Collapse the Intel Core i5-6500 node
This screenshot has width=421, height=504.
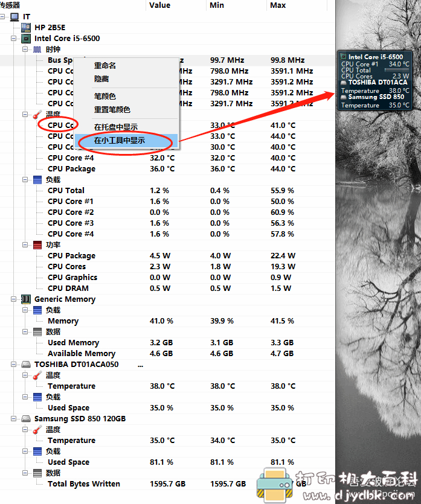coord(13,39)
